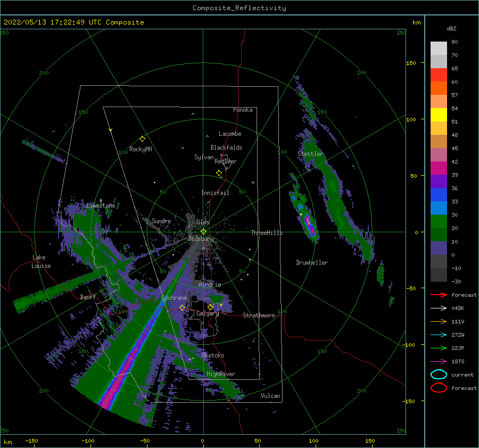Screen dimensions: 479x448
Task: Select the Innisfail city label
Action: coord(215,193)
